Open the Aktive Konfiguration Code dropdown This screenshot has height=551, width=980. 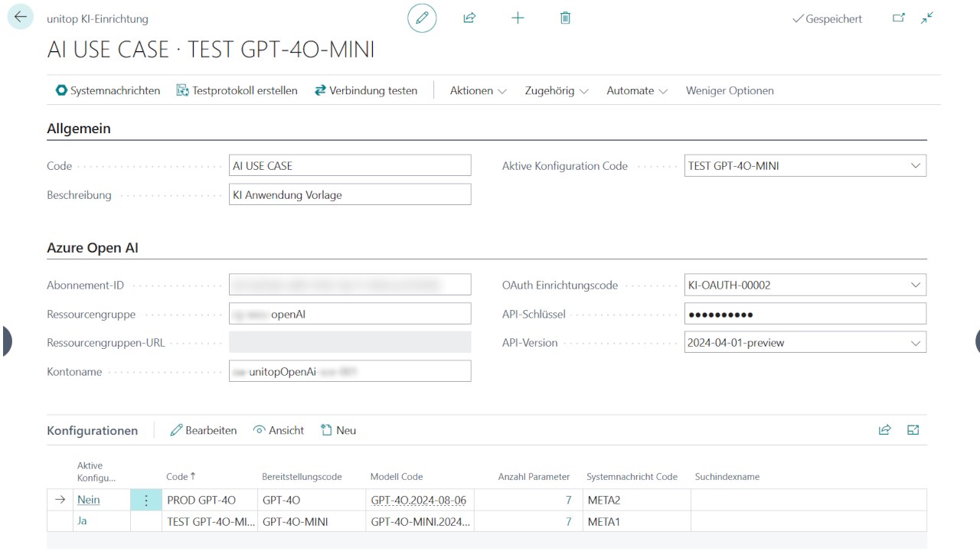coord(916,165)
